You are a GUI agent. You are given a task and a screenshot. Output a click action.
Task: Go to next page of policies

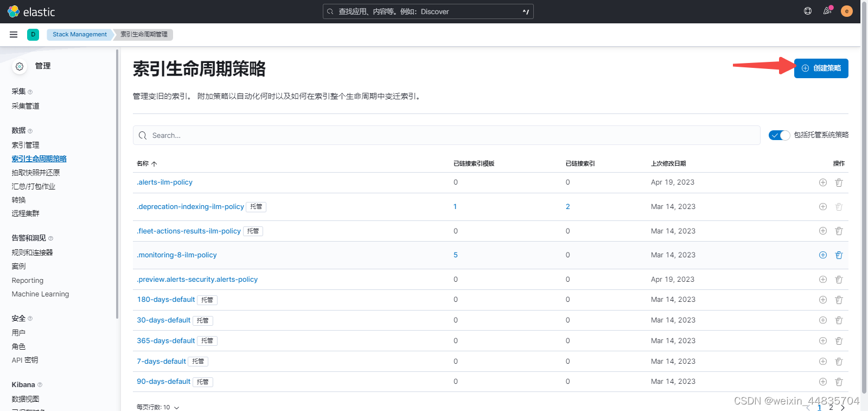tap(843, 408)
